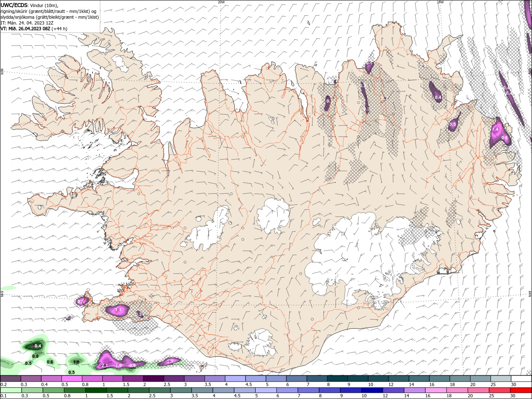Click the '0.4' value on the dark green cell
The image size is (532, 399).
point(38,346)
